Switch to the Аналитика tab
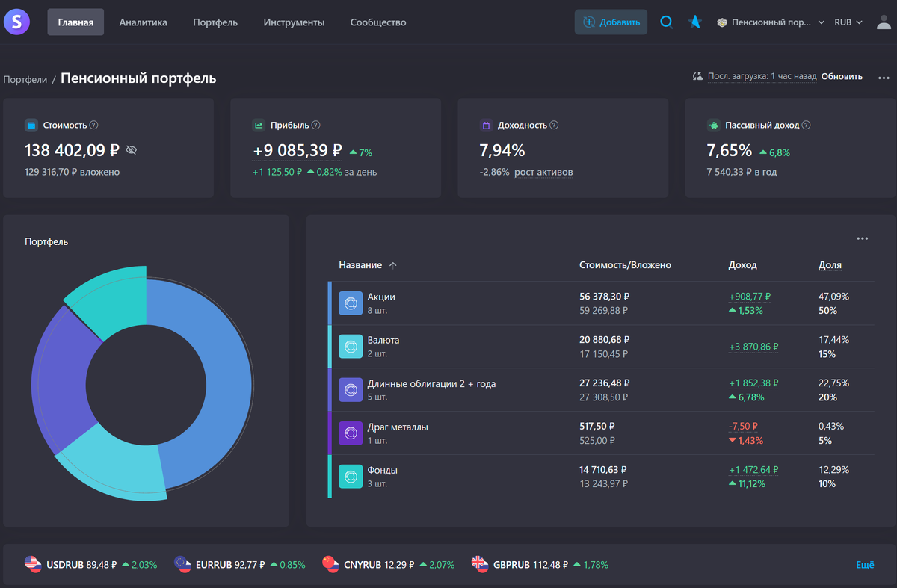This screenshot has width=897, height=588. [144, 22]
